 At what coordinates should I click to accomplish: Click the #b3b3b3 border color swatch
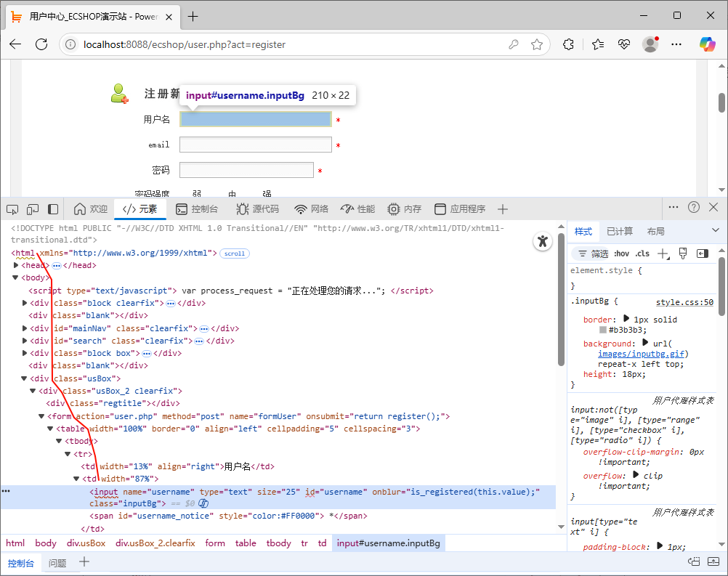point(602,330)
